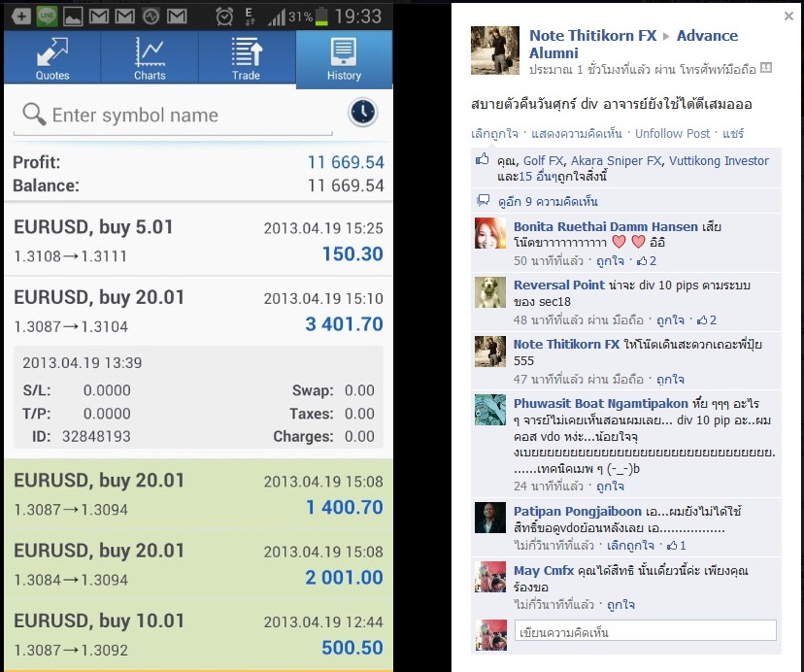Tap the Profit value 11 669.54
Viewport: 804px width, 672px height.
point(346,162)
